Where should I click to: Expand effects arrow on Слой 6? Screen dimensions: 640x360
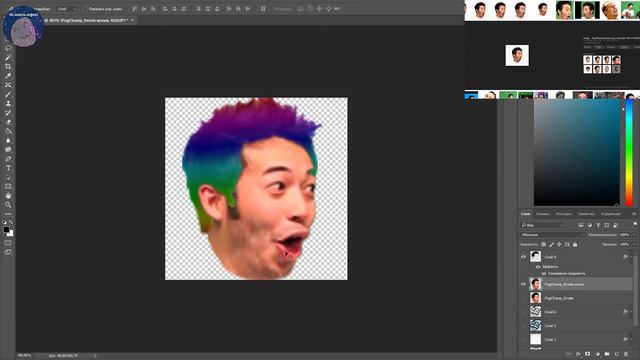click(631, 312)
